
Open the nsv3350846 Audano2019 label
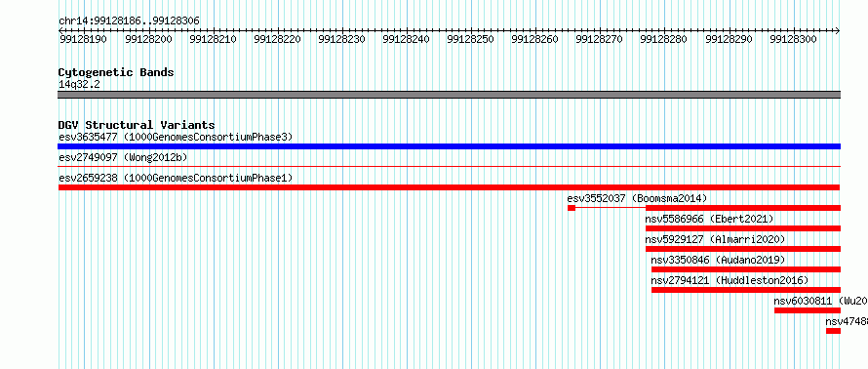pos(718,260)
